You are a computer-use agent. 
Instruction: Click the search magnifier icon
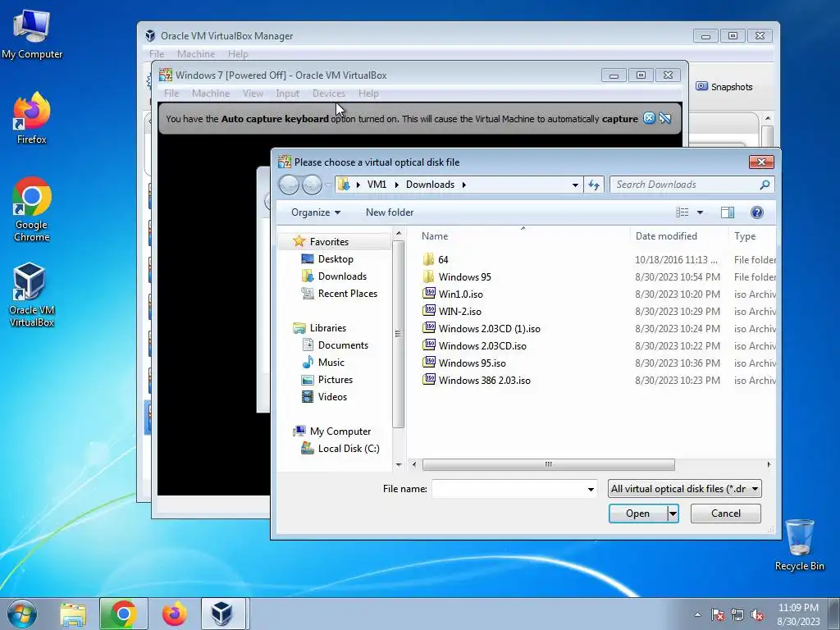(x=765, y=185)
